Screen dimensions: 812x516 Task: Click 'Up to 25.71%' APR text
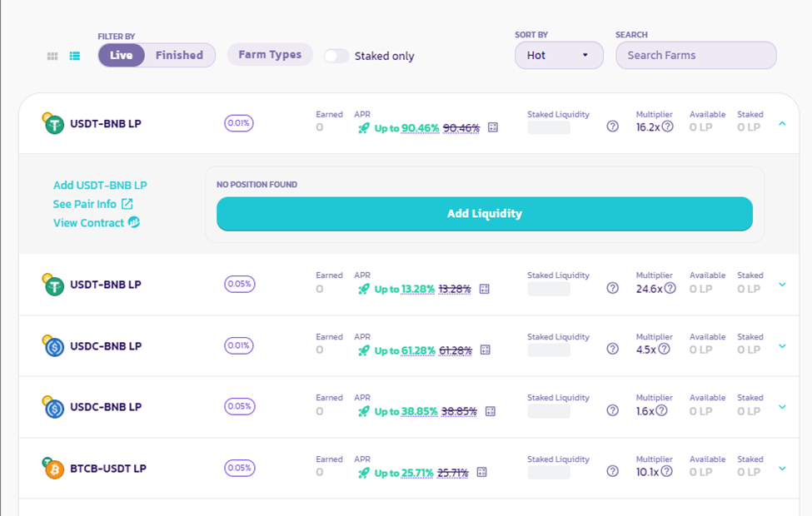404,473
